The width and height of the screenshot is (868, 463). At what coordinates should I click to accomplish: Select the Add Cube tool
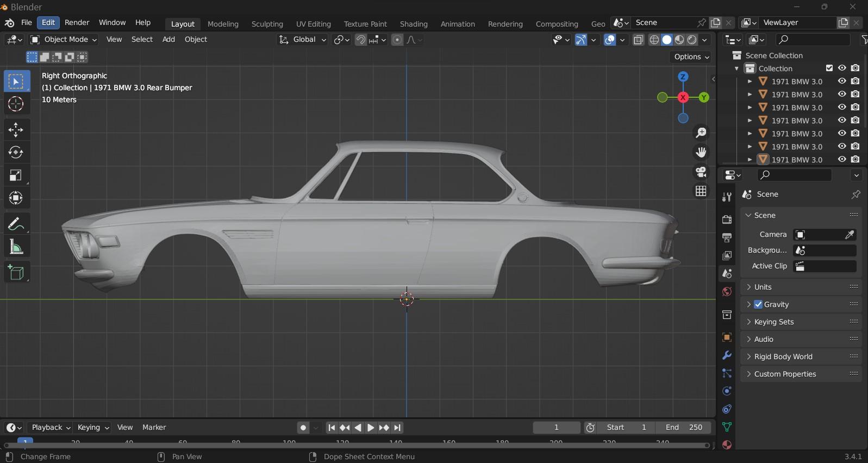tap(16, 272)
